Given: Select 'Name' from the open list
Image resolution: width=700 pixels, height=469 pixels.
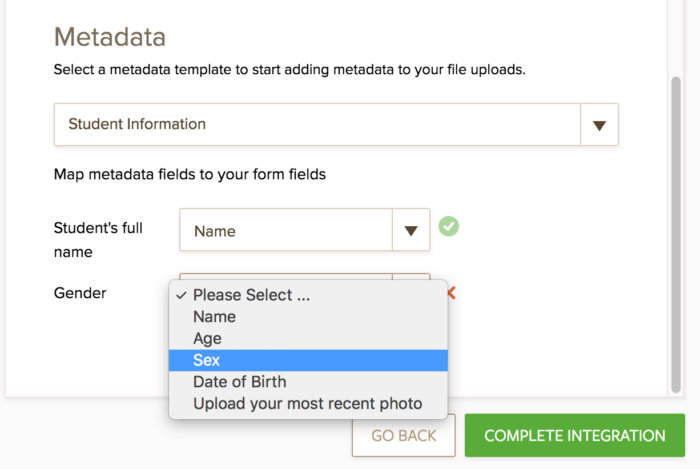Looking at the screenshot, I should click(214, 316).
